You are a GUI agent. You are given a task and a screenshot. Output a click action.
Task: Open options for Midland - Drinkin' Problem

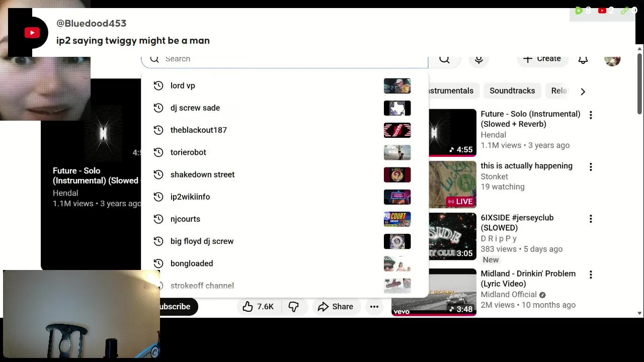(591, 275)
